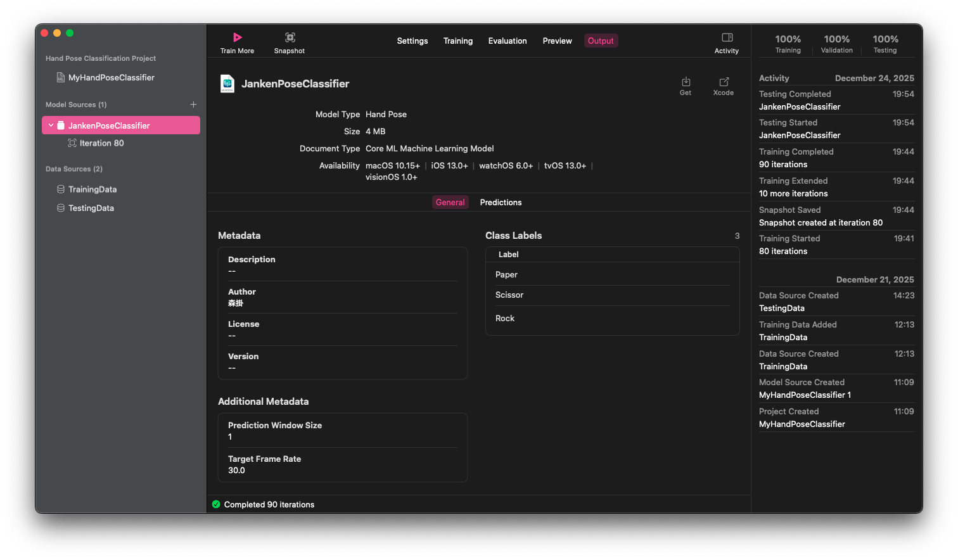Click Testing Completed activity entry
The image size is (958, 560).
point(836,100)
